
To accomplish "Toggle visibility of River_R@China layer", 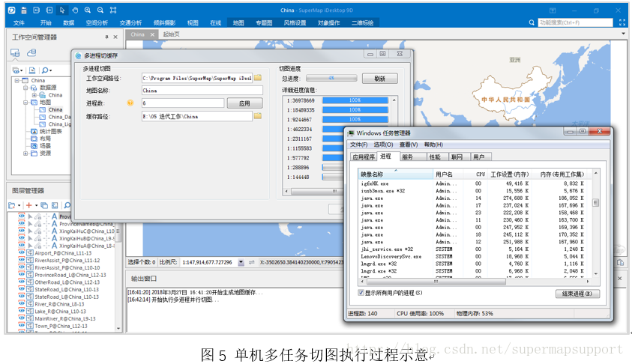I will point(21,303).
